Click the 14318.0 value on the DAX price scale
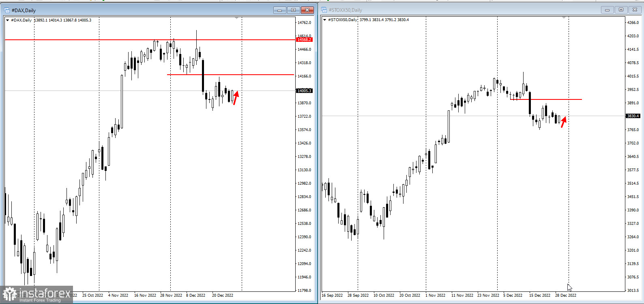644x304 pixels. (x=305, y=63)
